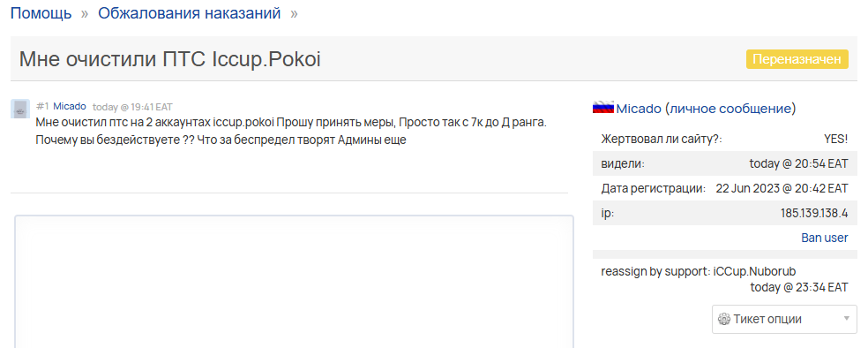Open the Обжалования наказаний breadcrumb section
The image size is (868, 348).
pos(190,13)
